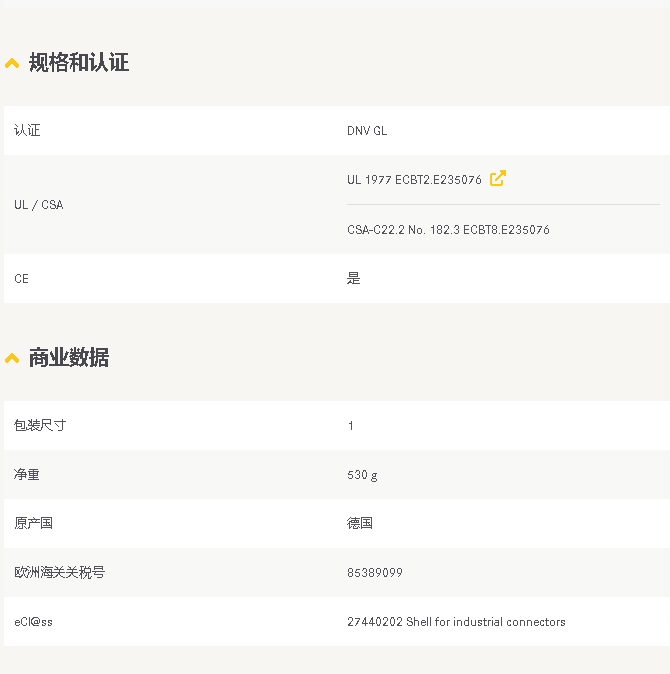Select the packaging size value 1

[351, 426]
